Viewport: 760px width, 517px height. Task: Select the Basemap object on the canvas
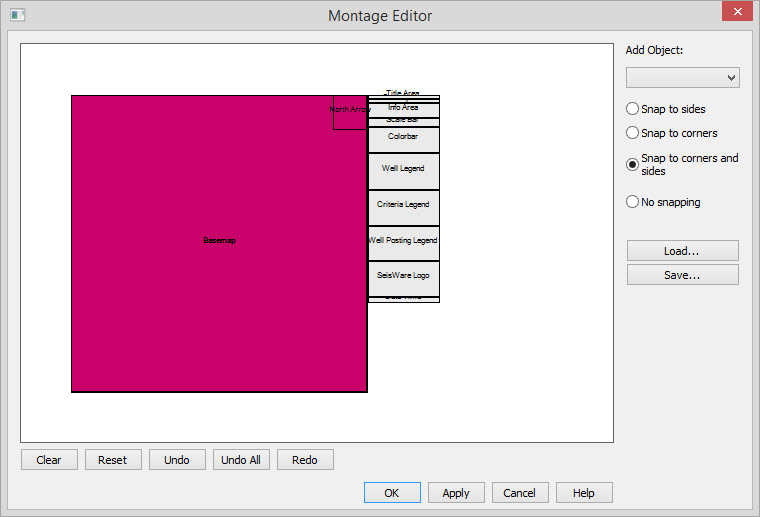(219, 242)
